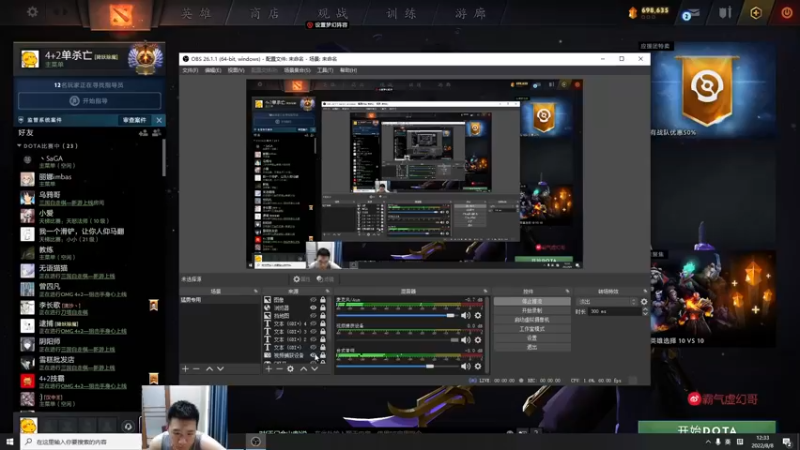Click the 时长 duration stepper arrows
This screenshot has height=450, width=800.
[645, 311]
